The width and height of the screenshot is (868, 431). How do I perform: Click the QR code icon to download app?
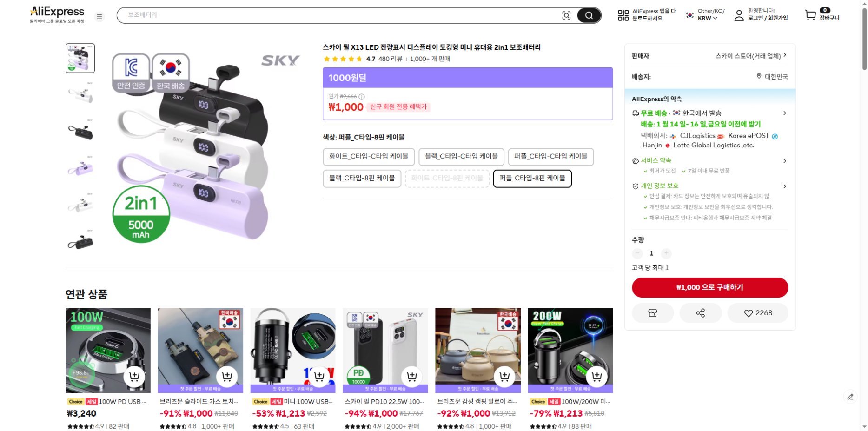(x=623, y=14)
